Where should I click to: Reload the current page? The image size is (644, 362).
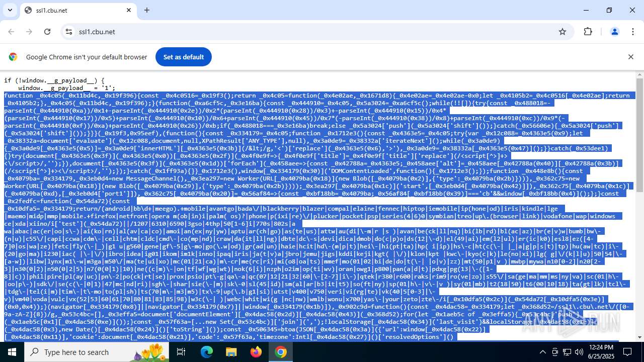(x=47, y=32)
